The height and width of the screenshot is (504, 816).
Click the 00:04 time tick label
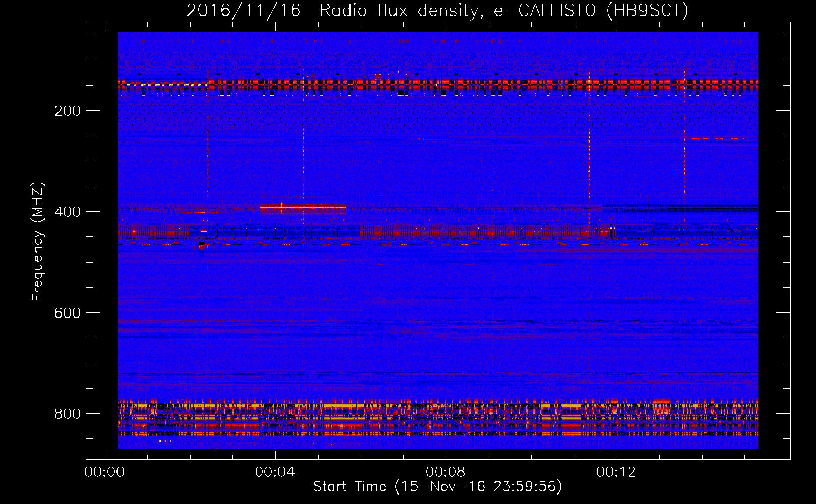tap(275, 472)
